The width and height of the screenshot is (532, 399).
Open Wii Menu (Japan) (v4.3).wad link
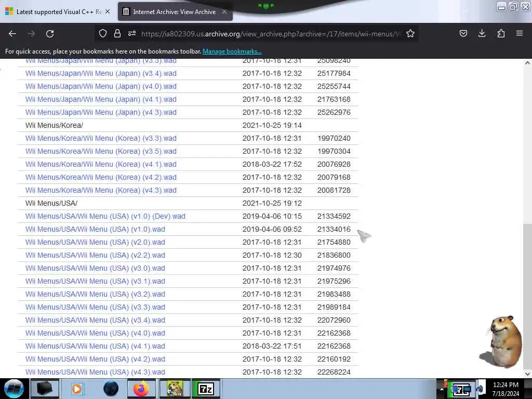pos(101,112)
